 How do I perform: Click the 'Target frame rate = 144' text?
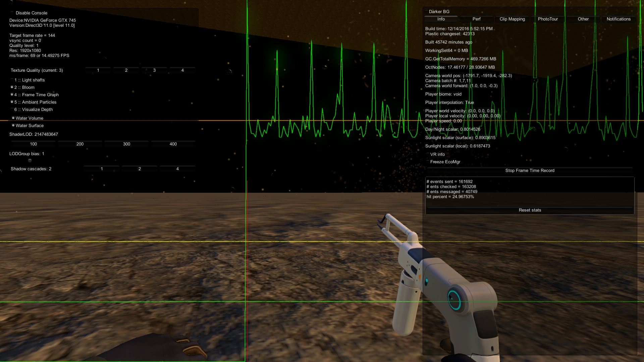tap(32, 35)
